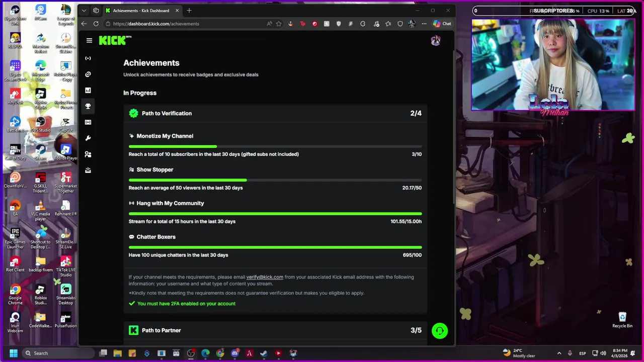Viewport: 644px width, 362px height.
Task: Click Monetize My Channel progress bar
Action: (x=275, y=146)
